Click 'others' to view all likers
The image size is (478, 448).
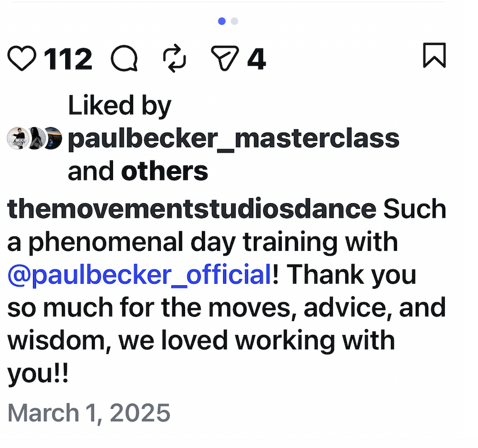pyautogui.click(x=164, y=171)
